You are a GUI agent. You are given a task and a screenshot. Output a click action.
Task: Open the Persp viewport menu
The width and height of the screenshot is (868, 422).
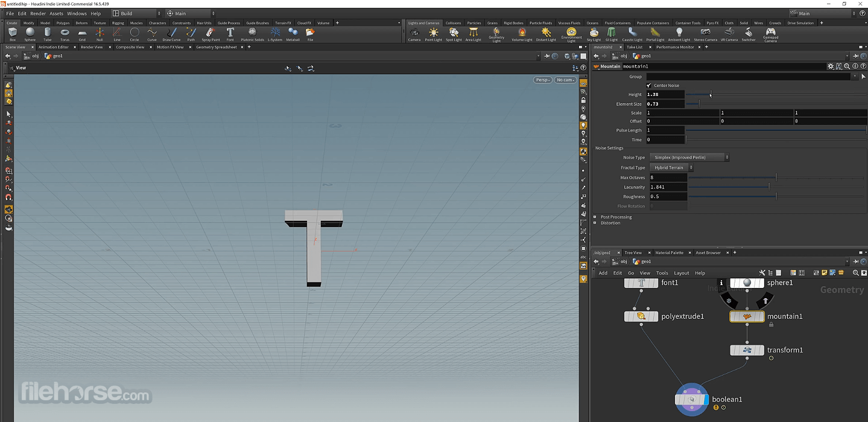[x=542, y=80]
